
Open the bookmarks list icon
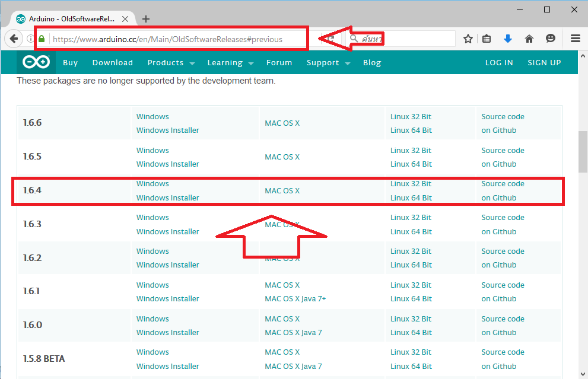(487, 39)
